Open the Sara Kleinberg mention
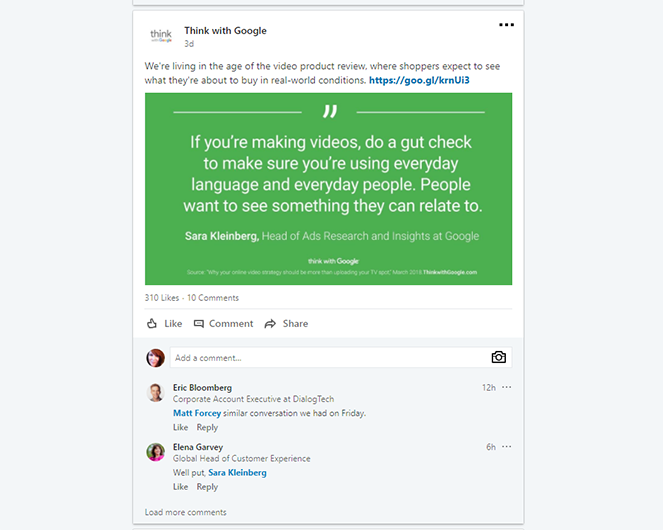Viewport: 663px width, 530px height. (237, 473)
